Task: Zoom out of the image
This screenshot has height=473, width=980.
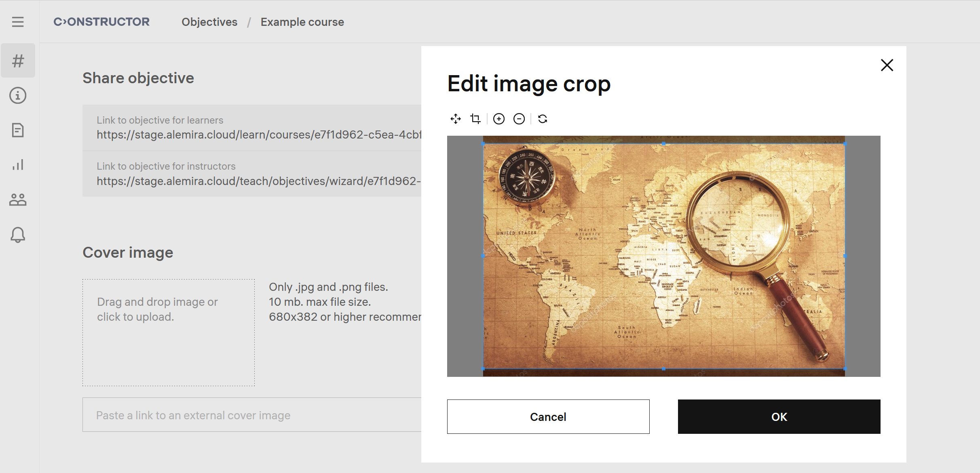Action: click(x=519, y=119)
